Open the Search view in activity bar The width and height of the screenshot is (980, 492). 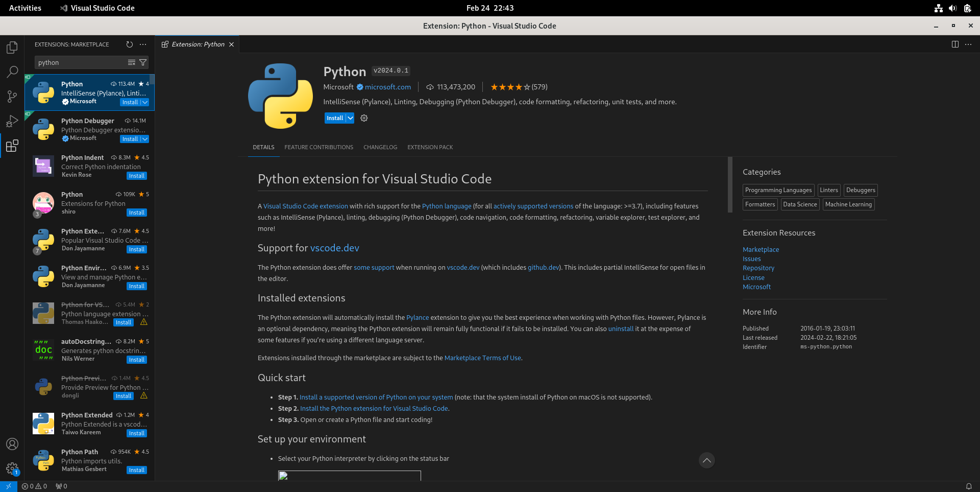(x=12, y=72)
